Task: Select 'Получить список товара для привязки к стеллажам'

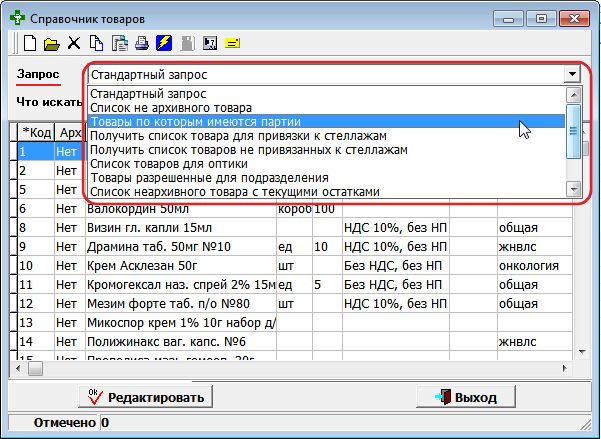Action: coord(327,136)
